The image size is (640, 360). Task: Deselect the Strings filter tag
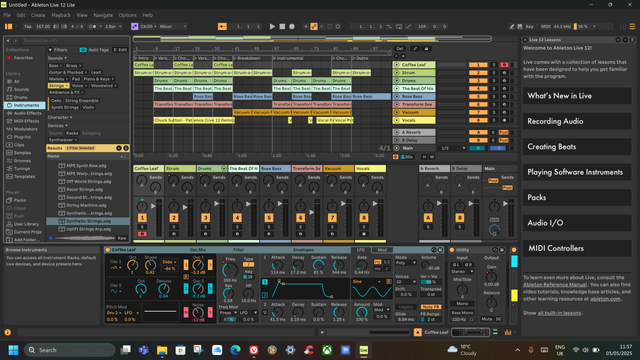coord(58,86)
